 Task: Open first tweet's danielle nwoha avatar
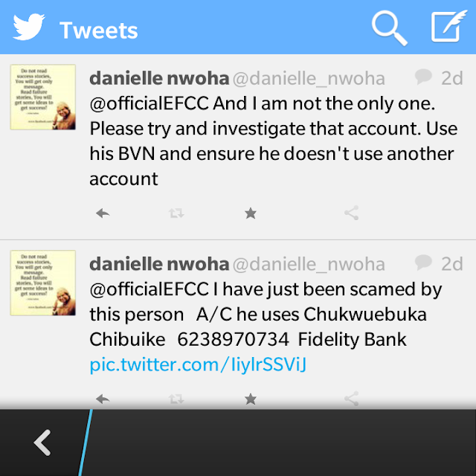[43, 97]
